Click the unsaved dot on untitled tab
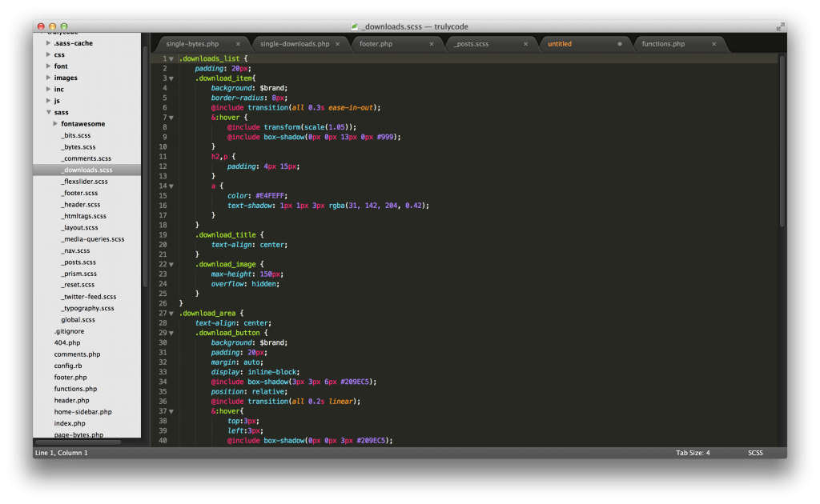This screenshot has height=504, width=820. (620, 44)
